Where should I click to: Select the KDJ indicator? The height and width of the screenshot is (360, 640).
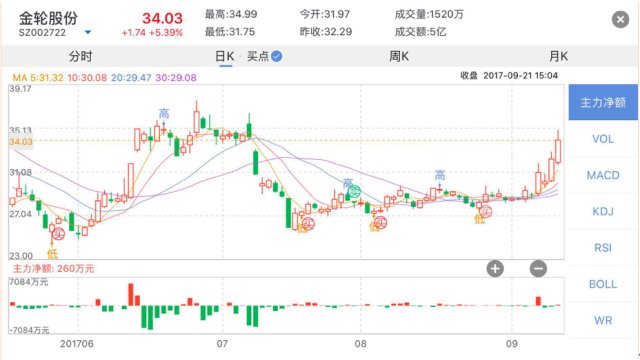pyautogui.click(x=603, y=211)
